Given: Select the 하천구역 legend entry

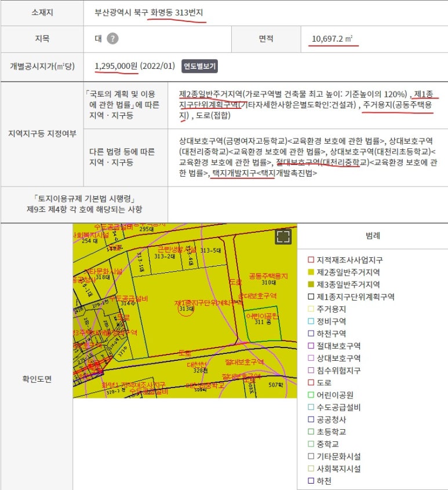Looking at the screenshot, I should [x=327, y=334].
